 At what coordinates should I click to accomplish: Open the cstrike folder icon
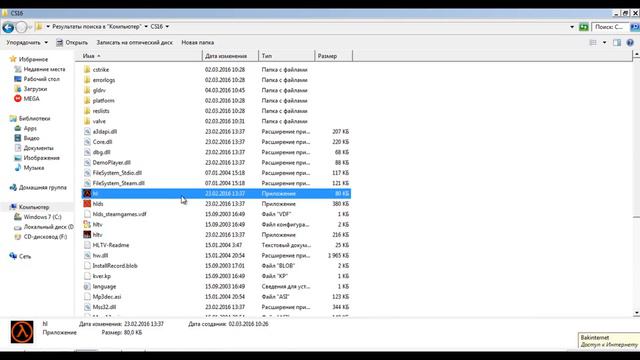[x=87, y=69]
